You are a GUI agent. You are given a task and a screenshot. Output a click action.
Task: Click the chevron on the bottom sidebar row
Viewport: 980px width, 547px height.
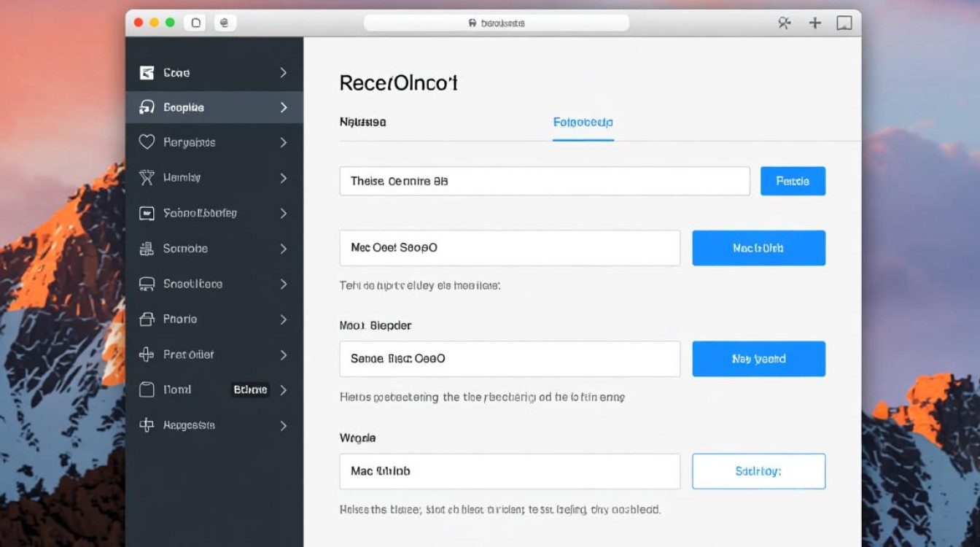click(283, 425)
